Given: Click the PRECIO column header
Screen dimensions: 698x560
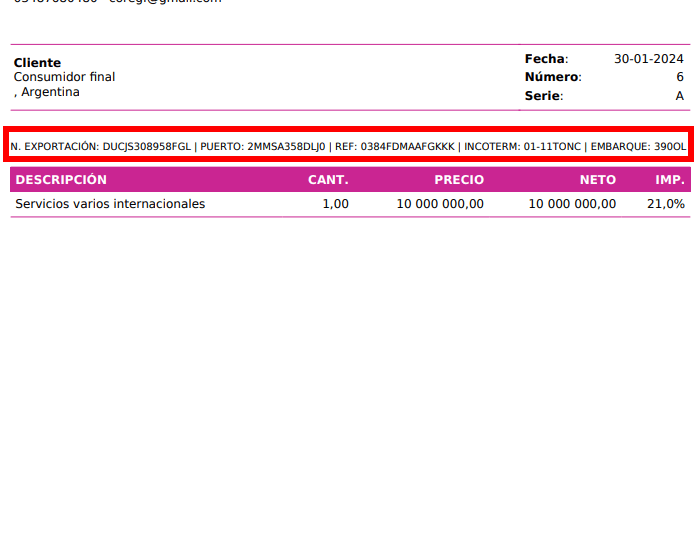Looking at the screenshot, I should click(x=458, y=180).
